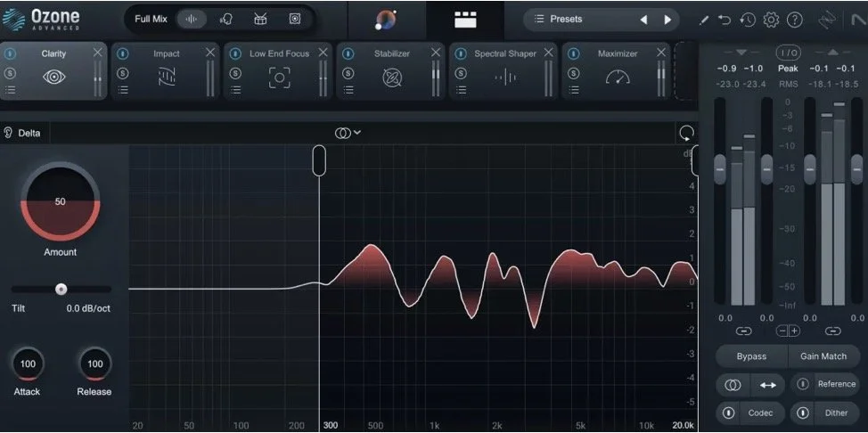Click the stereo sum circles button
The height and width of the screenshot is (433, 868).
point(733,386)
